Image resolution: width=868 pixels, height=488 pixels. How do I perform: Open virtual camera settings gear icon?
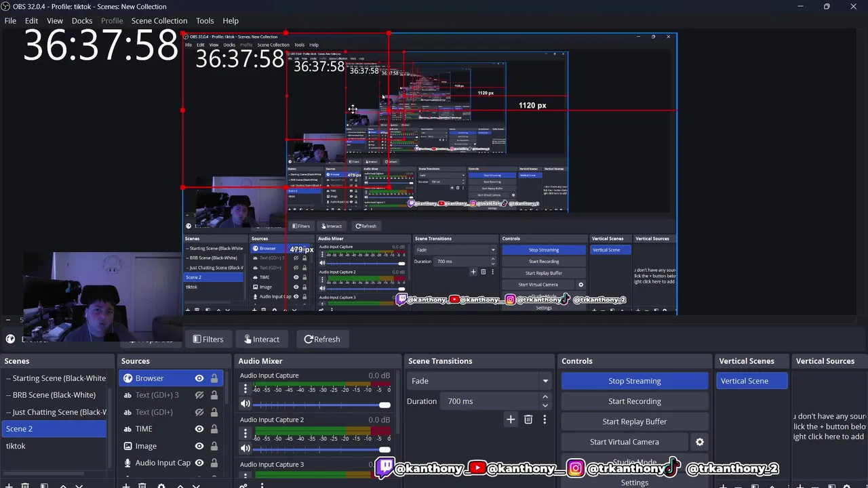coord(700,442)
